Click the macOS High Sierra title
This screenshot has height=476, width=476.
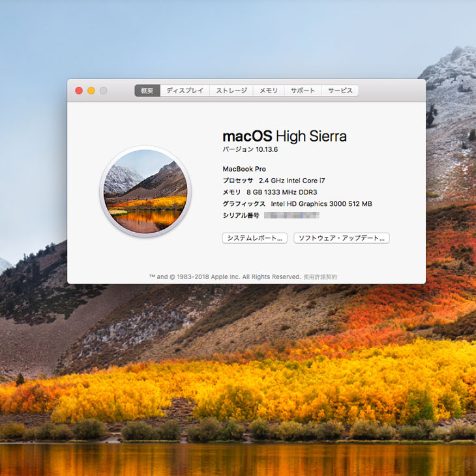284,136
